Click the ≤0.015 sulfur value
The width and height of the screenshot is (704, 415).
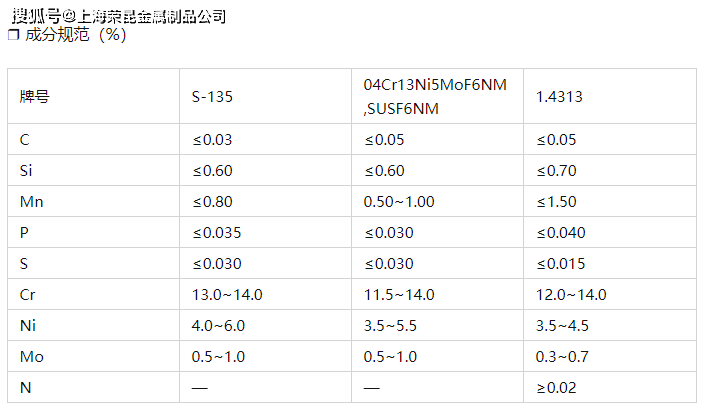click(x=564, y=264)
